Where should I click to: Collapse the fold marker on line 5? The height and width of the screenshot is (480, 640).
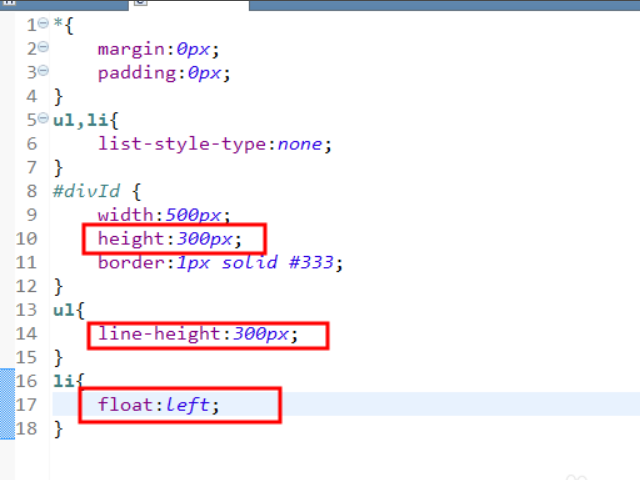[43, 118]
